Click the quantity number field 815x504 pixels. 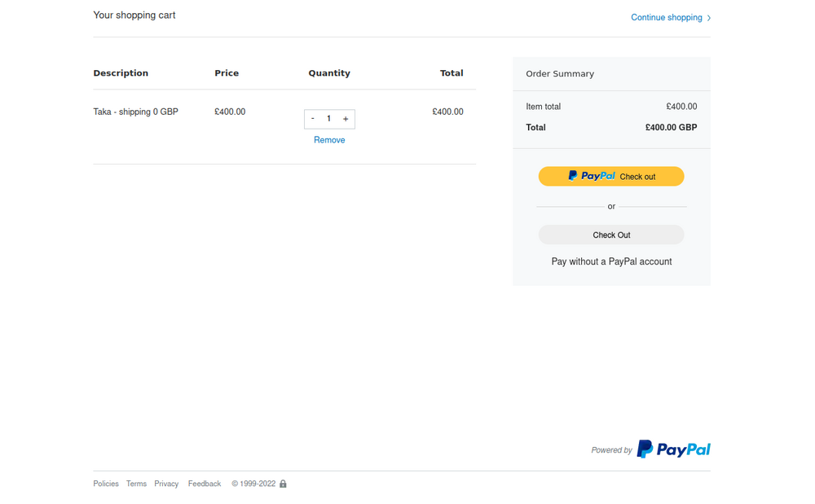pyautogui.click(x=329, y=119)
